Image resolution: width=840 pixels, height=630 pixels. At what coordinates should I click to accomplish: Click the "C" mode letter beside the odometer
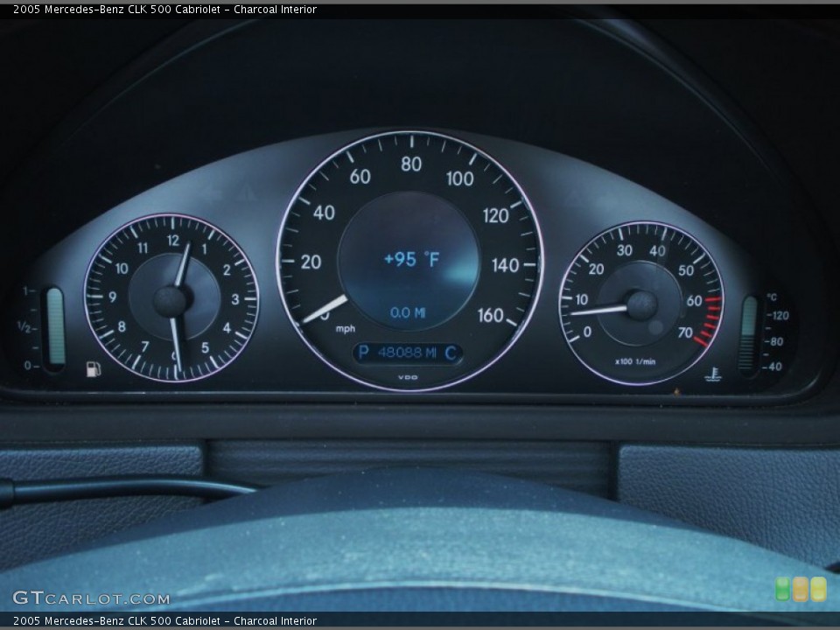pyautogui.click(x=451, y=353)
